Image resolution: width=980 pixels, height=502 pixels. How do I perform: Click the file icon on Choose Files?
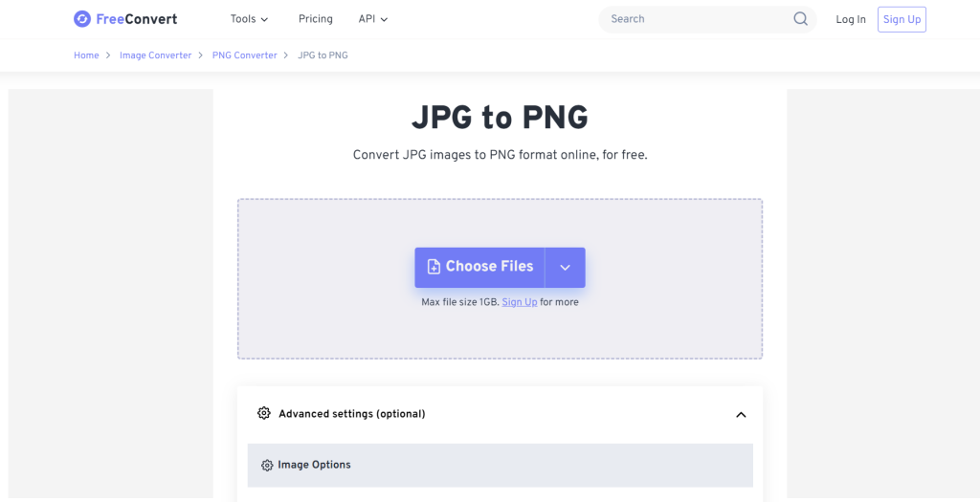click(434, 267)
